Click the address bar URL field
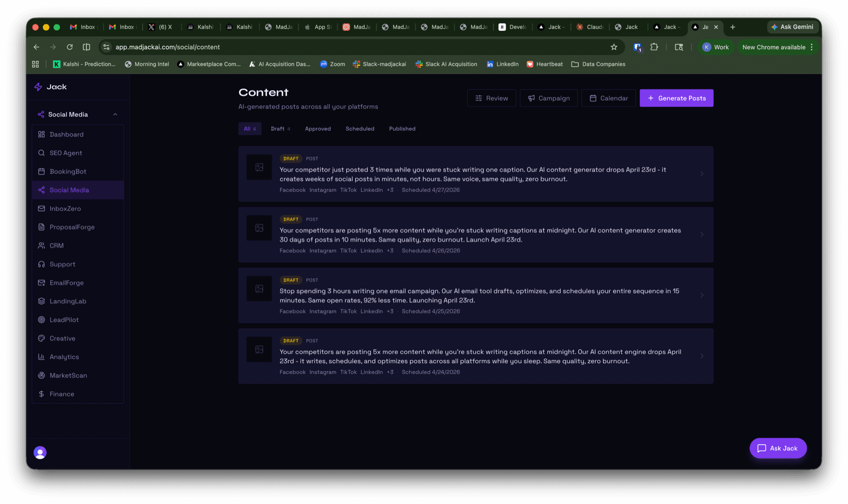This screenshot has height=504, width=848. 360,47
